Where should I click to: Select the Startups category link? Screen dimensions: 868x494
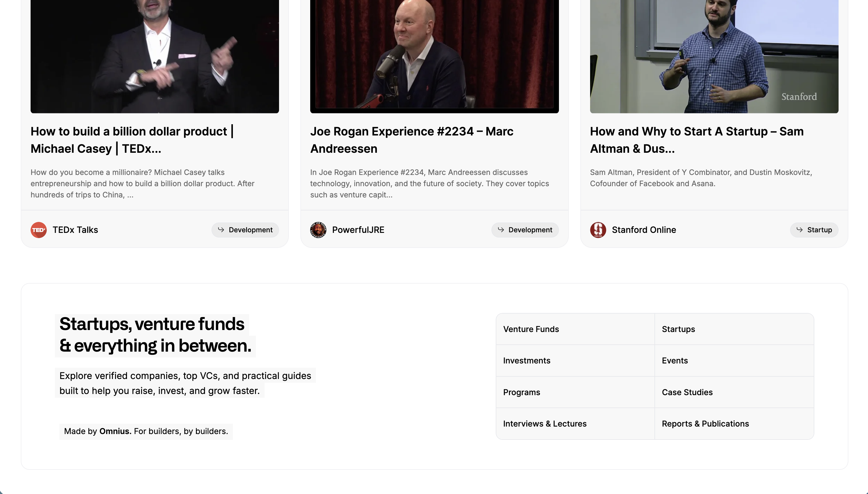[x=734, y=329]
